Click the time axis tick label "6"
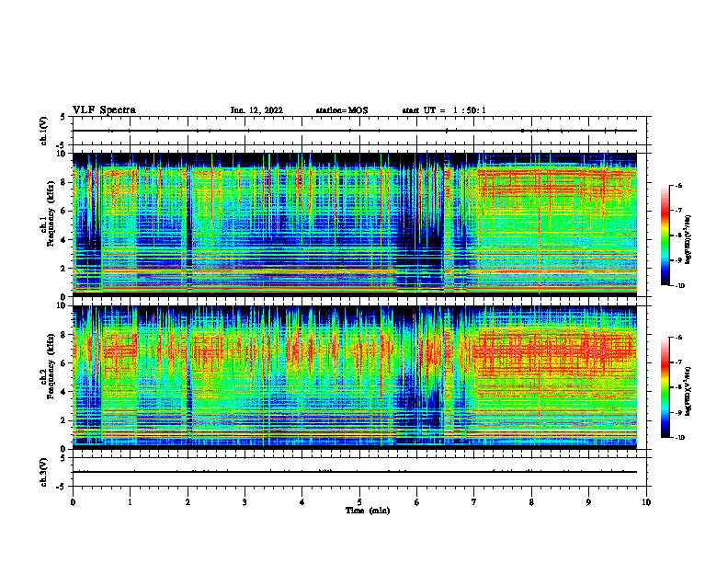The image size is (728, 563). 416,502
